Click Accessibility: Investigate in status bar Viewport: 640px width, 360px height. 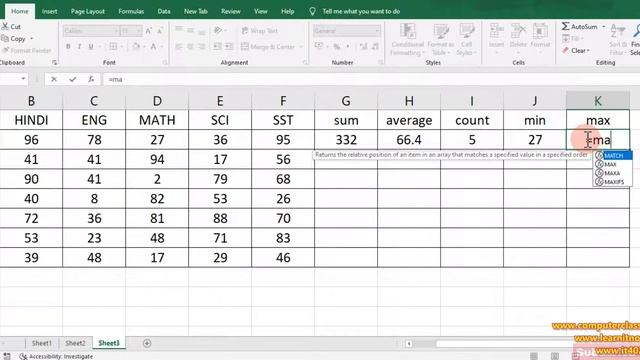click(56, 356)
